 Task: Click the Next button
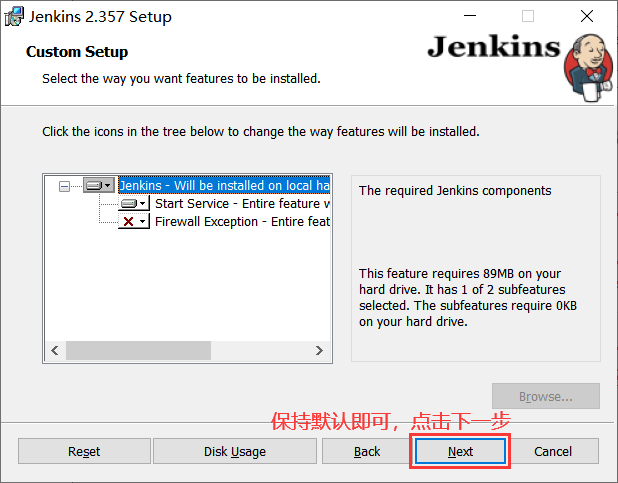460,451
